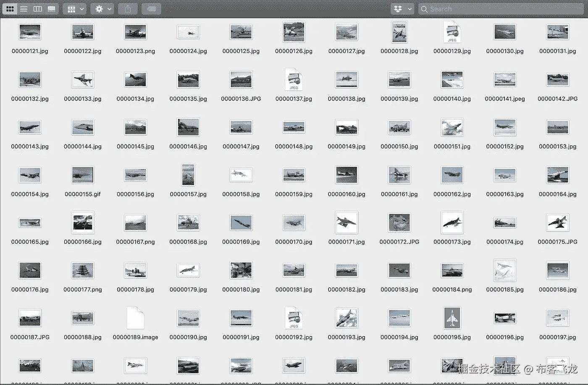Click the file name 00000186.jpg
The width and height of the screenshot is (588, 385).
pyautogui.click(x=558, y=290)
